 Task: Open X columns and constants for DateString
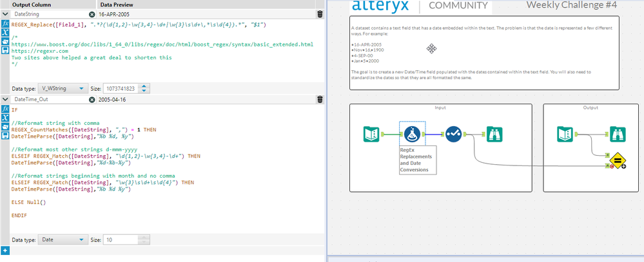[5, 33]
